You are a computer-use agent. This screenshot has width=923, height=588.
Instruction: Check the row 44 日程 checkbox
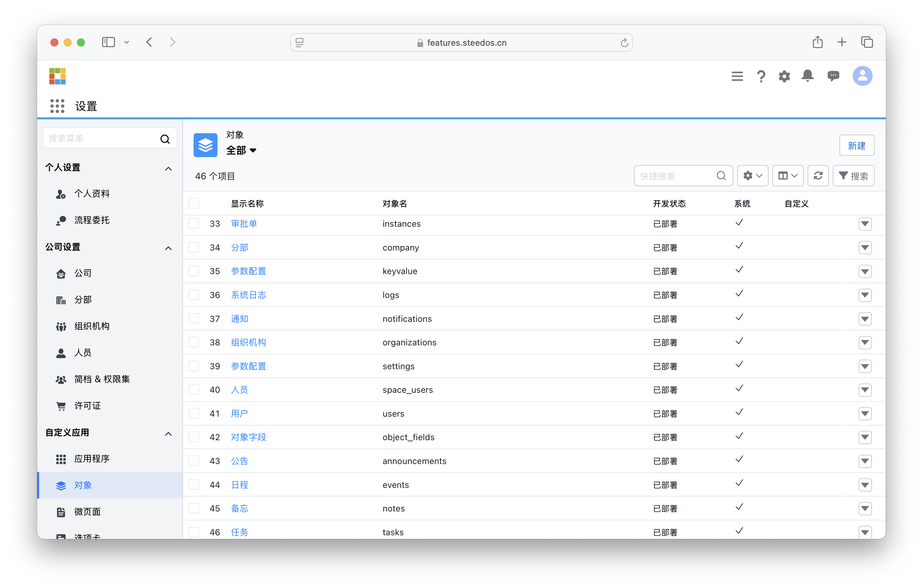194,485
